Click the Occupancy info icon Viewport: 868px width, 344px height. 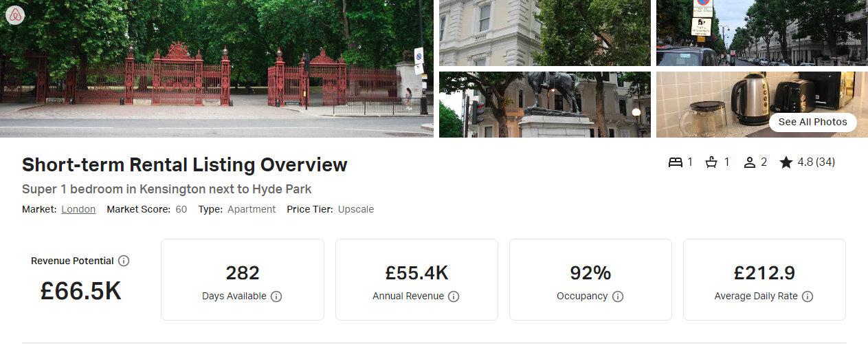[618, 297]
